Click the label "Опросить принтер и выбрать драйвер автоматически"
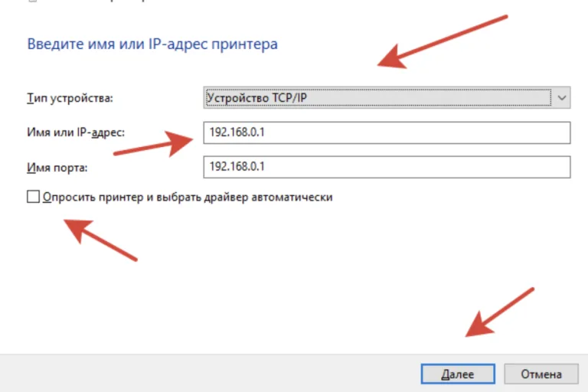The width and height of the screenshot is (588, 392). [x=188, y=198]
